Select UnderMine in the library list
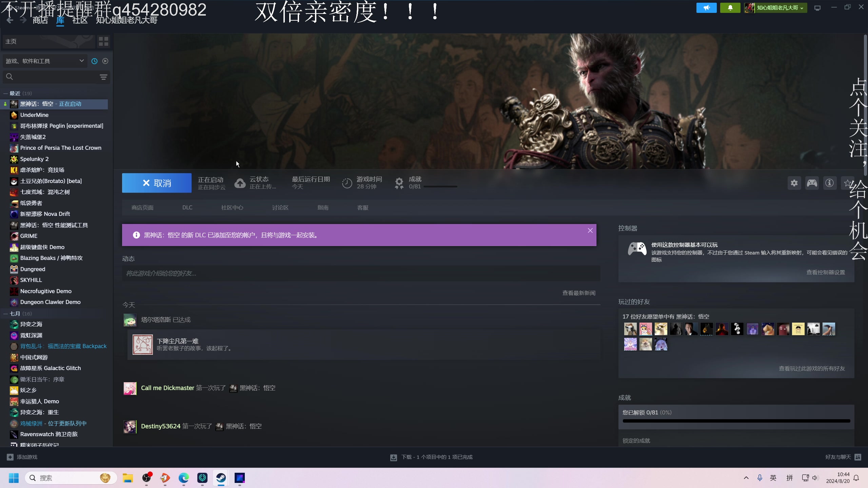 tap(34, 115)
